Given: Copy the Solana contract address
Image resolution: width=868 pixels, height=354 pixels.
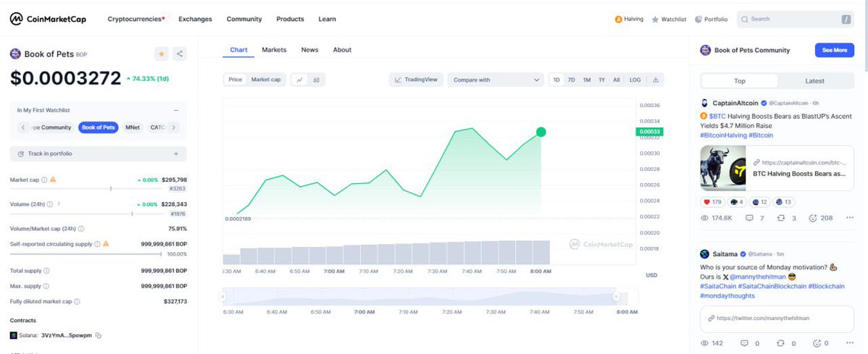Looking at the screenshot, I should point(98,335).
